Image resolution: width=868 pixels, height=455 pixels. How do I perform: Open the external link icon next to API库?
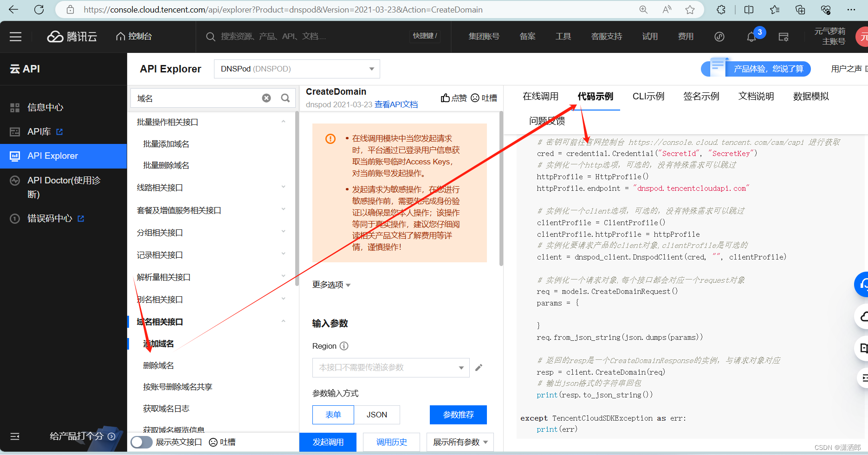59,132
